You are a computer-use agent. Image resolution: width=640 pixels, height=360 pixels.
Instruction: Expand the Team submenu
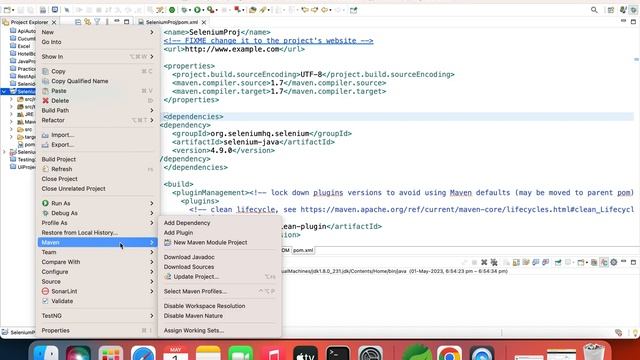[x=152, y=252]
